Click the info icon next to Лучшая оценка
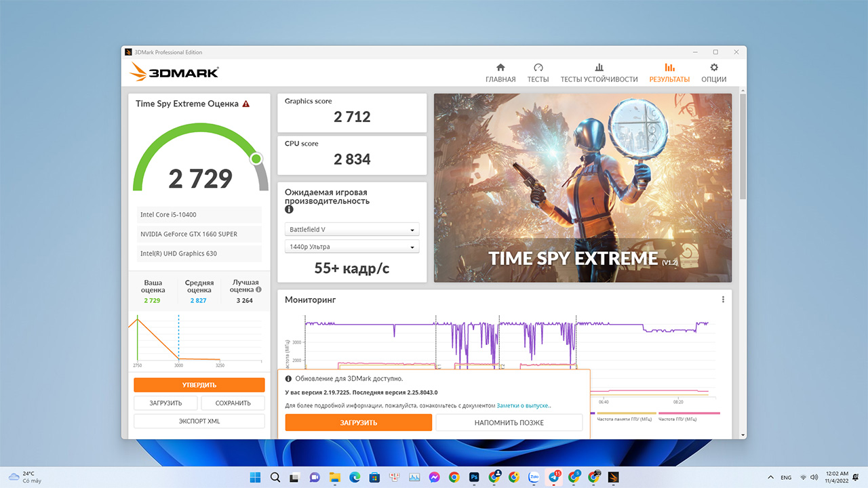 click(258, 289)
